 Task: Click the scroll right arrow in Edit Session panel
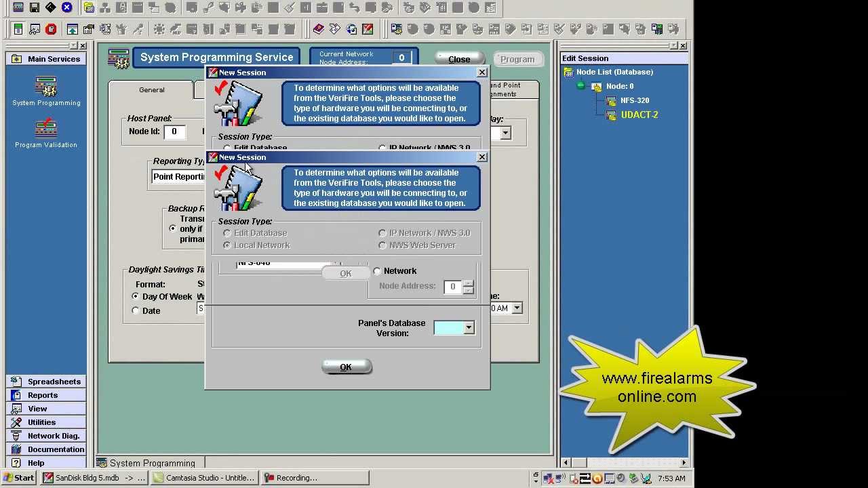pyautogui.click(x=684, y=462)
